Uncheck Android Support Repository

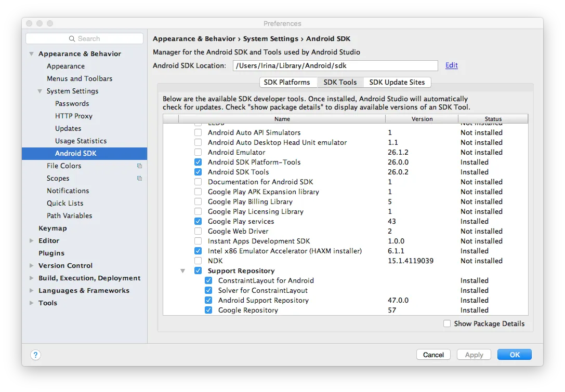pyautogui.click(x=208, y=300)
